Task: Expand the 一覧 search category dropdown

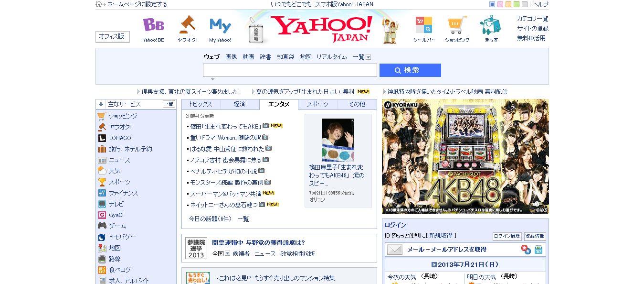Action: coord(368,57)
